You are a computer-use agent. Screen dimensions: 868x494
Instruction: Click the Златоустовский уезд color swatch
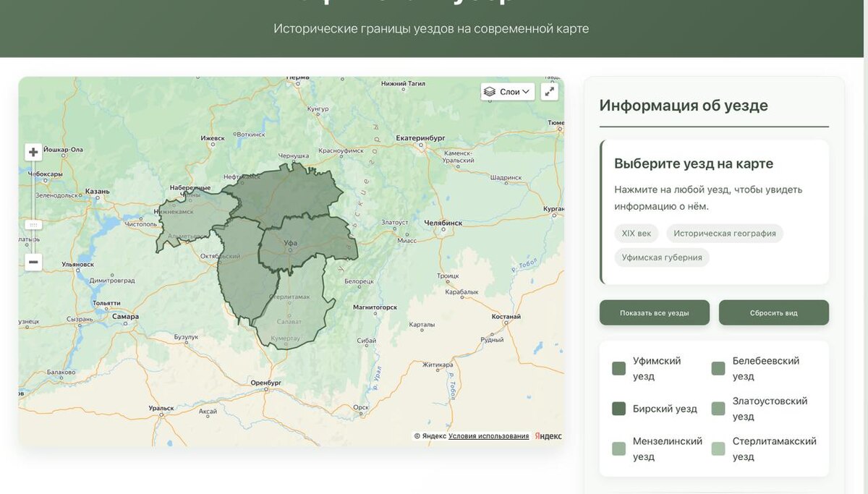718,409
